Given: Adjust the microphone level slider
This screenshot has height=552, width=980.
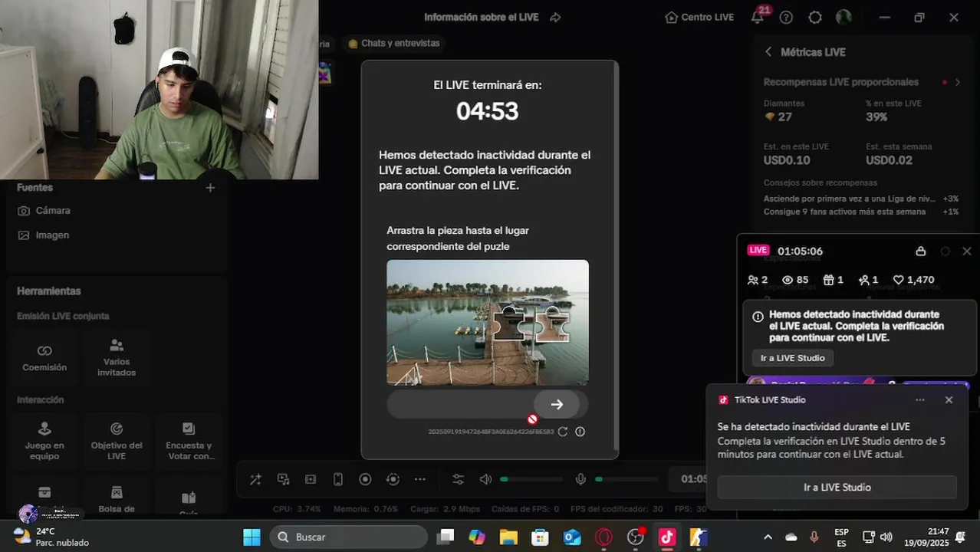Looking at the screenshot, I should [x=626, y=479].
